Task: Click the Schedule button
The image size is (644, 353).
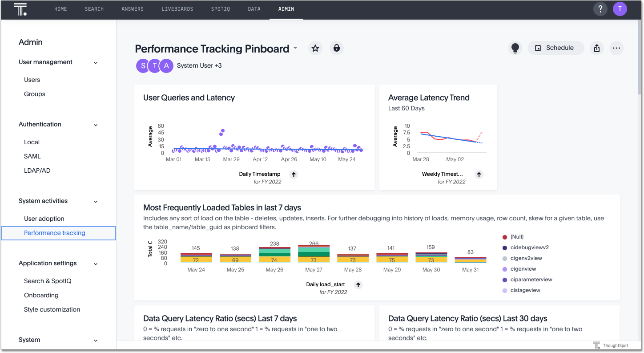Action: 555,48
